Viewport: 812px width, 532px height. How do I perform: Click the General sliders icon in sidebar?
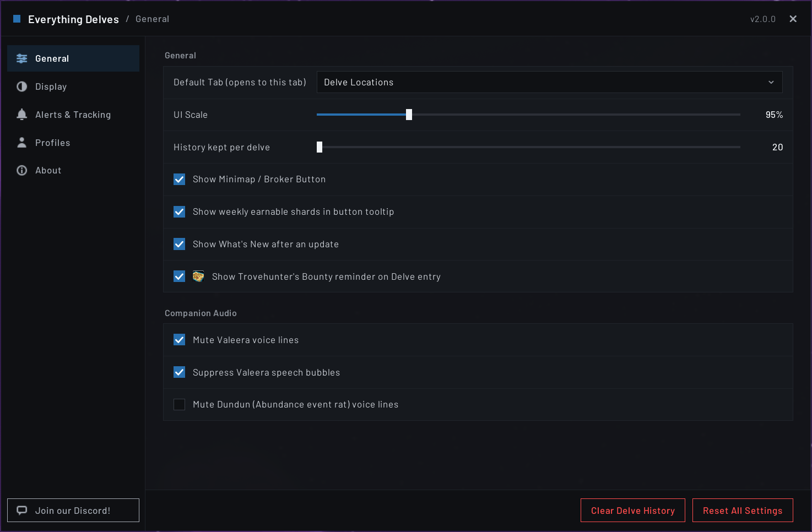(22, 58)
